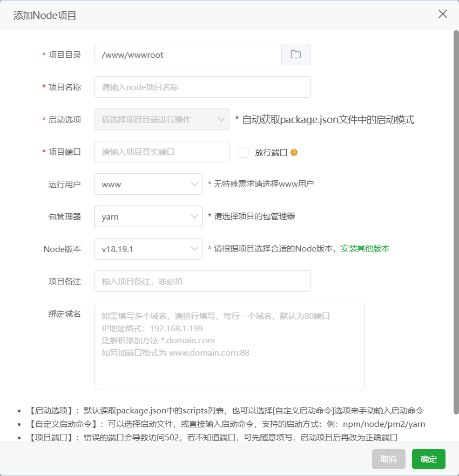Screen dimensions: 459x476
Task: Click the 项目目录 path input field
Action: click(x=187, y=55)
